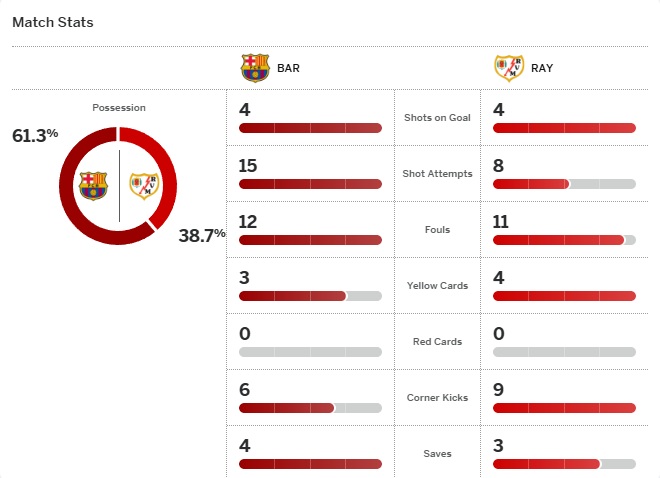This screenshot has height=478, width=660.
Task: Click Rayo's Fouls bar
Action: [564, 240]
